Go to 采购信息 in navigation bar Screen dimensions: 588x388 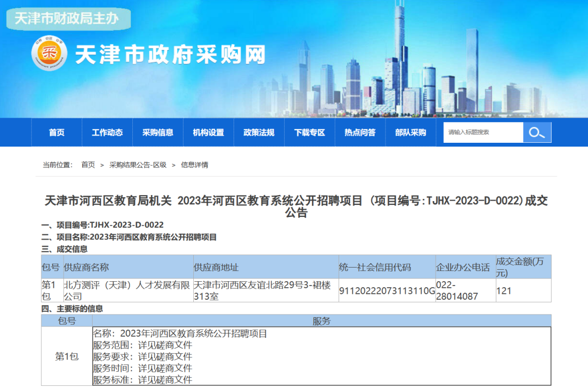tap(158, 132)
